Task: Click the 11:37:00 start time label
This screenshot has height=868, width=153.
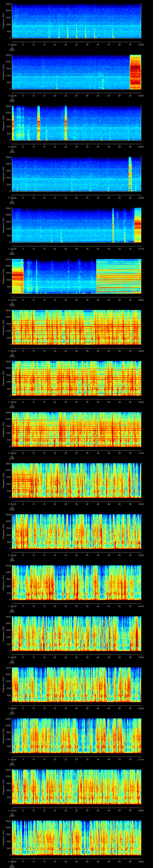Action: (x=12, y=810)
